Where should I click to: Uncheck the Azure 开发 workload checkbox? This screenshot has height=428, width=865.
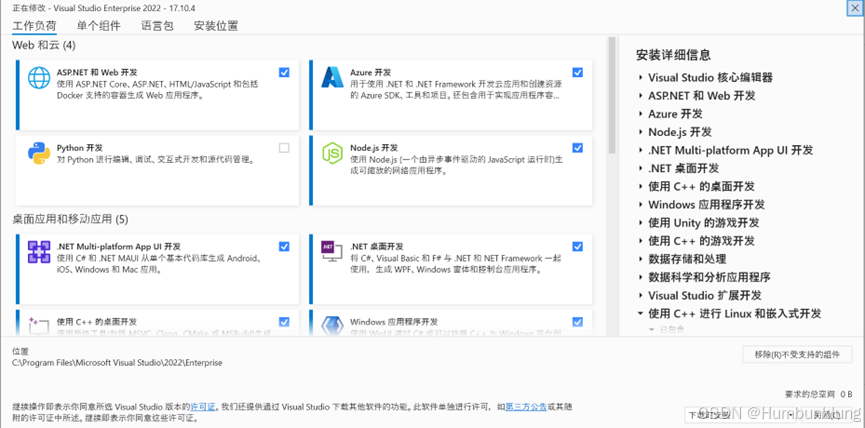tap(578, 72)
